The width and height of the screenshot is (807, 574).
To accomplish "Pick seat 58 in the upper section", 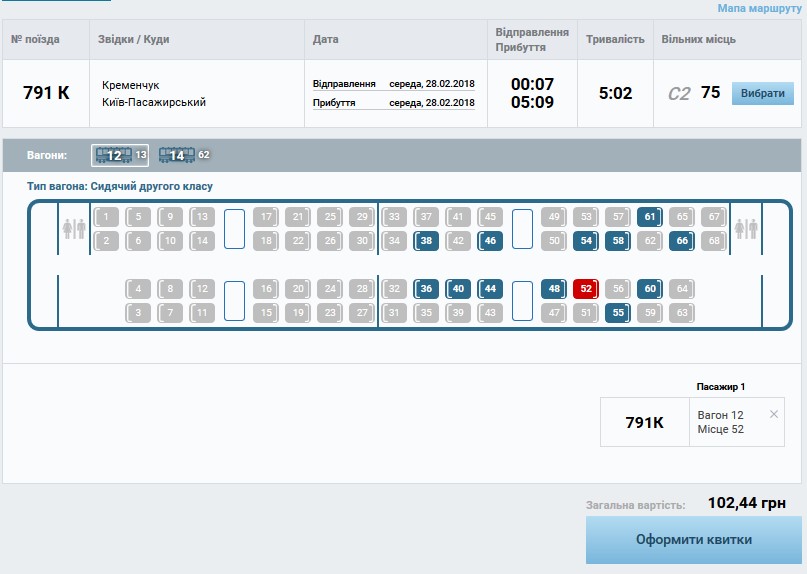I will tap(618, 241).
